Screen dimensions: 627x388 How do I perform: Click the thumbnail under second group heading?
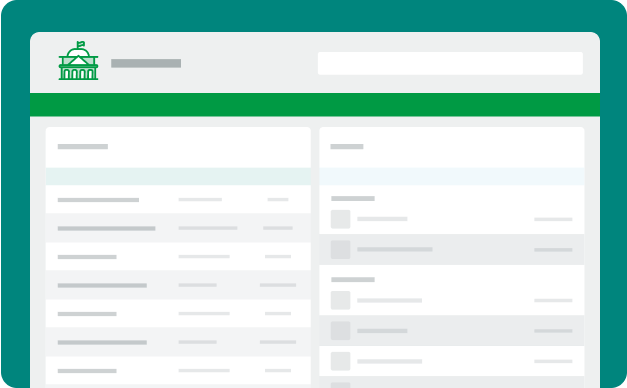coord(340,300)
